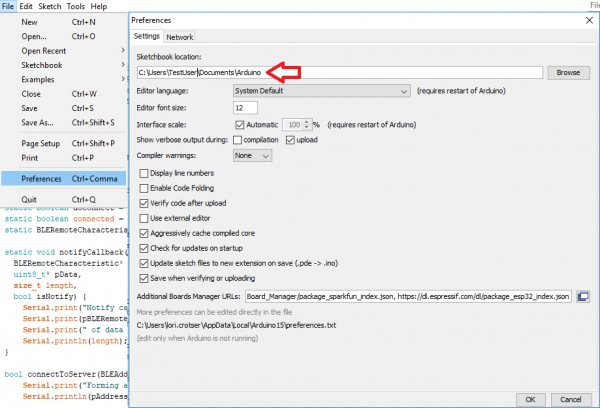
Task: Open the Edit menu
Action: click(x=26, y=6)
